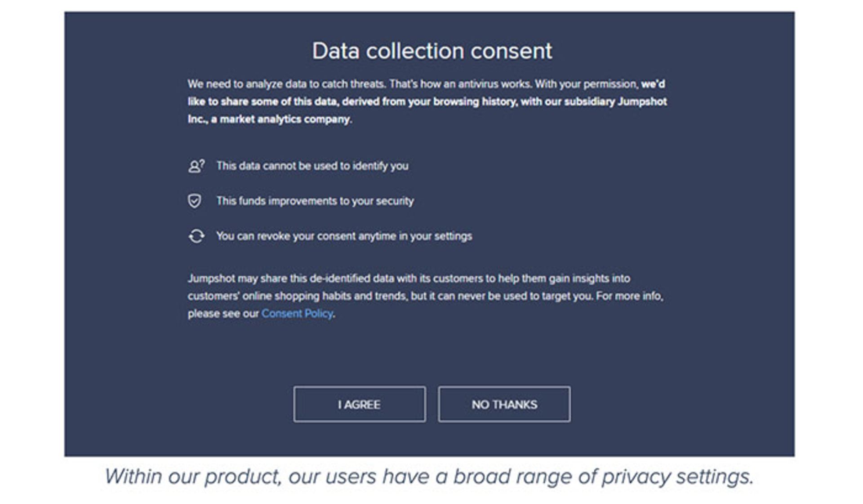Select the shield icon beside security funding text
This screenshot has width=863, height=504.
point(195,201)
